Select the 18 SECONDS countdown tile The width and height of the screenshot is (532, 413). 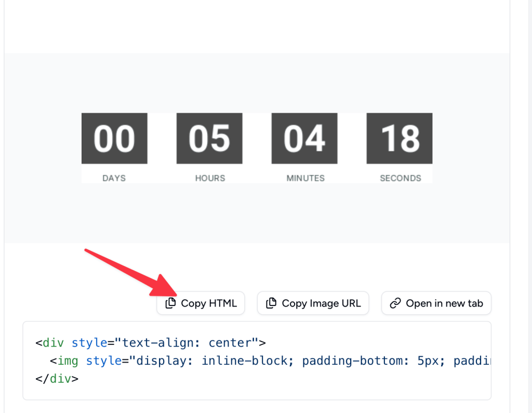pos(400,138)
